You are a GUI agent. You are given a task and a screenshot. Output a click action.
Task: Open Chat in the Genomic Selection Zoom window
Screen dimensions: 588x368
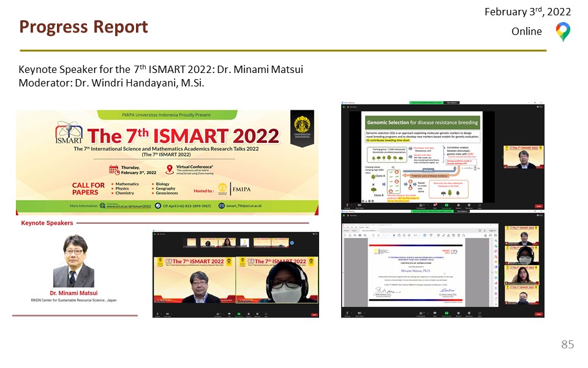[x=435, y=206]
